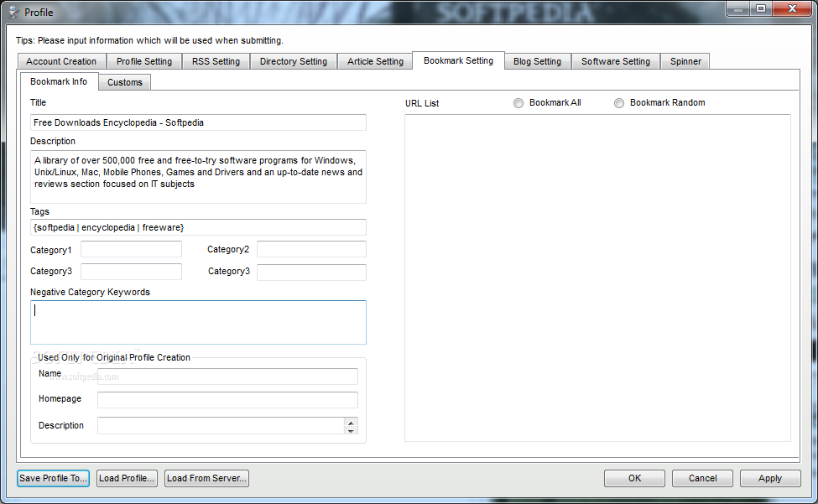Click the original profile Description field

(x=221, y=425)
